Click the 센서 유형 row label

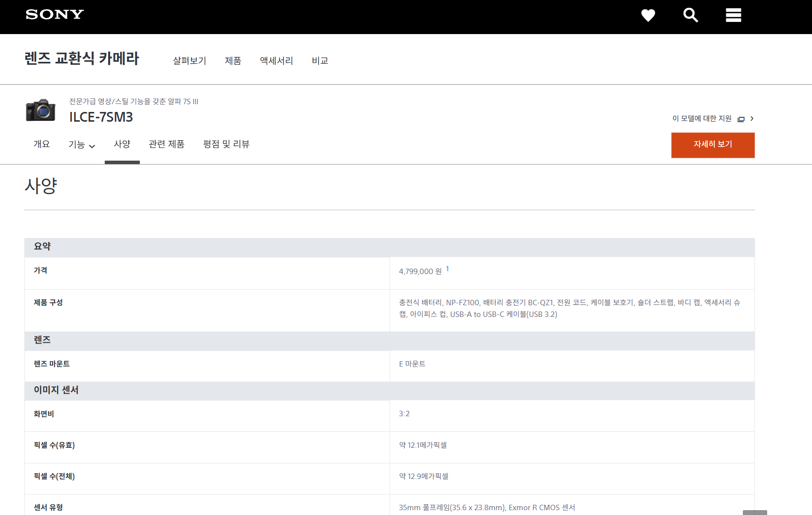click(x=48, y=508)
